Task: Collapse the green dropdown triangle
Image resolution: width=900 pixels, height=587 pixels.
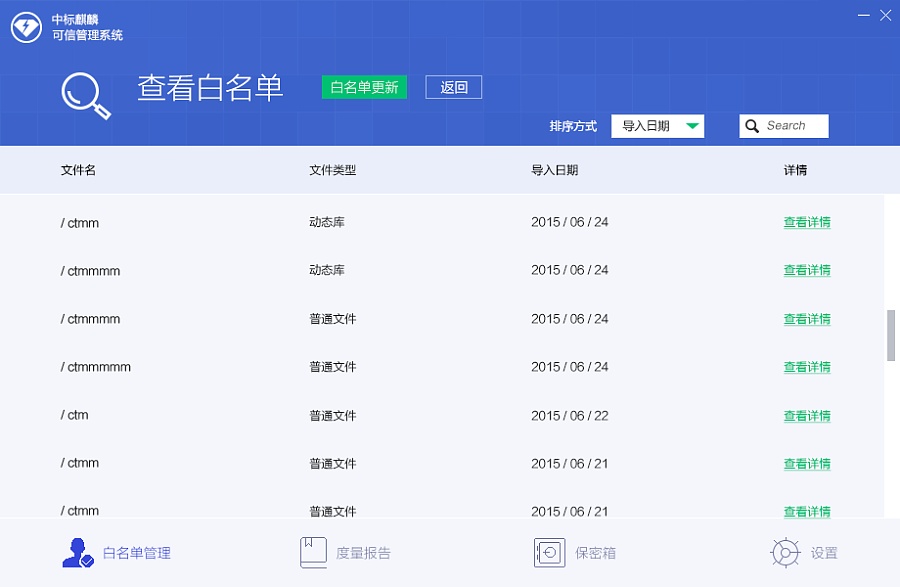Action: pyautogui.click(x=691, y=126)
